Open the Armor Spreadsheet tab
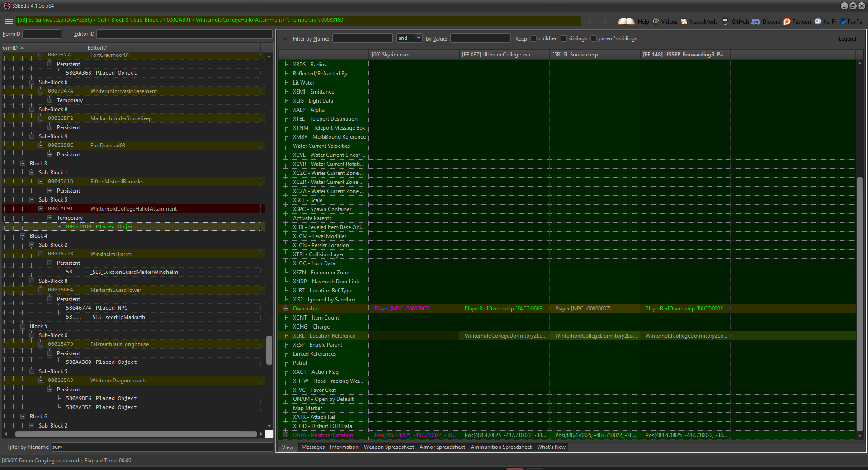Image resolution: width=868 pixels, height=470 pixels. (442, 447)
